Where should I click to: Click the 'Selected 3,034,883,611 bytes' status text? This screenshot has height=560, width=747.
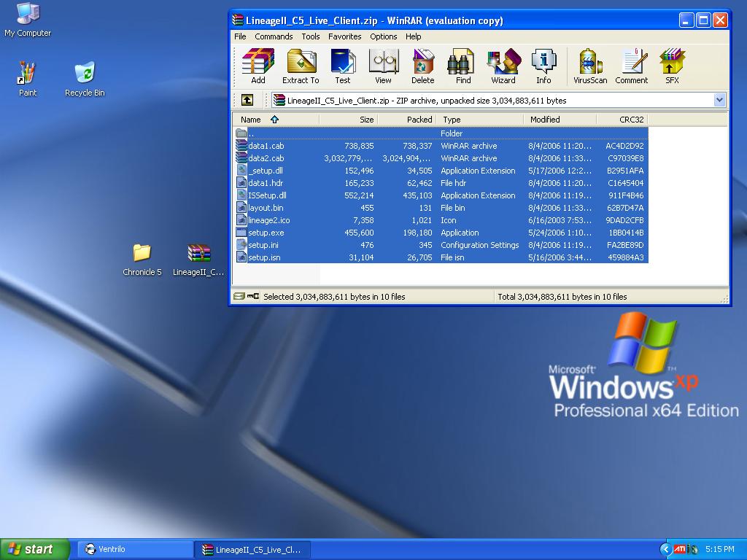(334, 296)
